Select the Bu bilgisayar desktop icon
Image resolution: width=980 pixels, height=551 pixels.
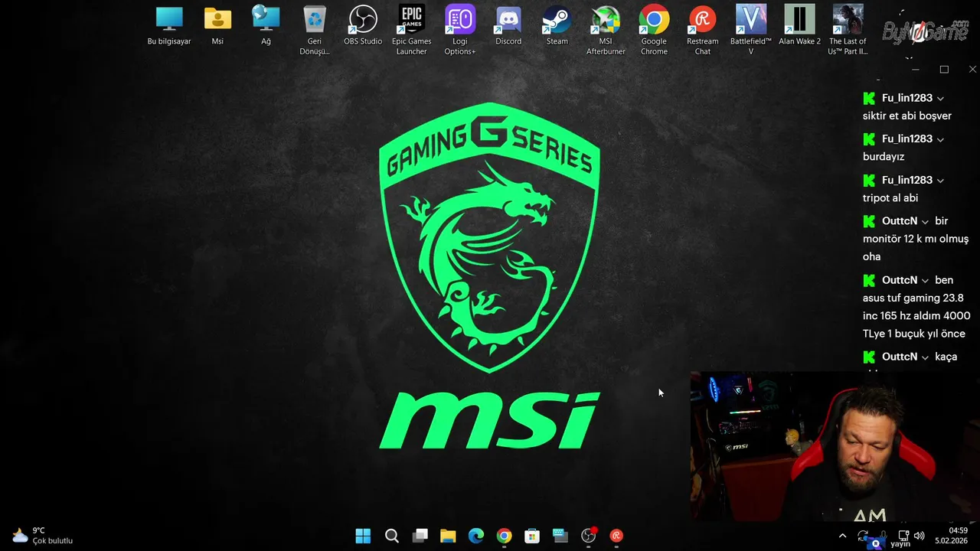(x=169, y=26)
